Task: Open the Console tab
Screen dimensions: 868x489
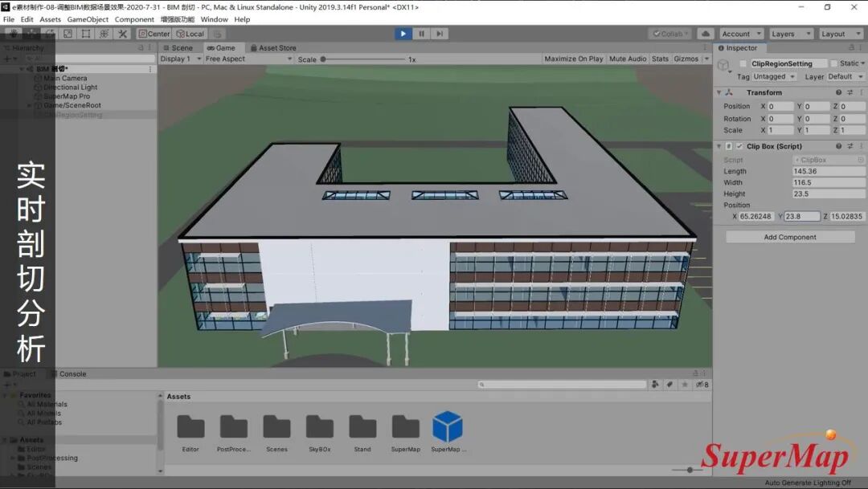Action: click(69, 374)
